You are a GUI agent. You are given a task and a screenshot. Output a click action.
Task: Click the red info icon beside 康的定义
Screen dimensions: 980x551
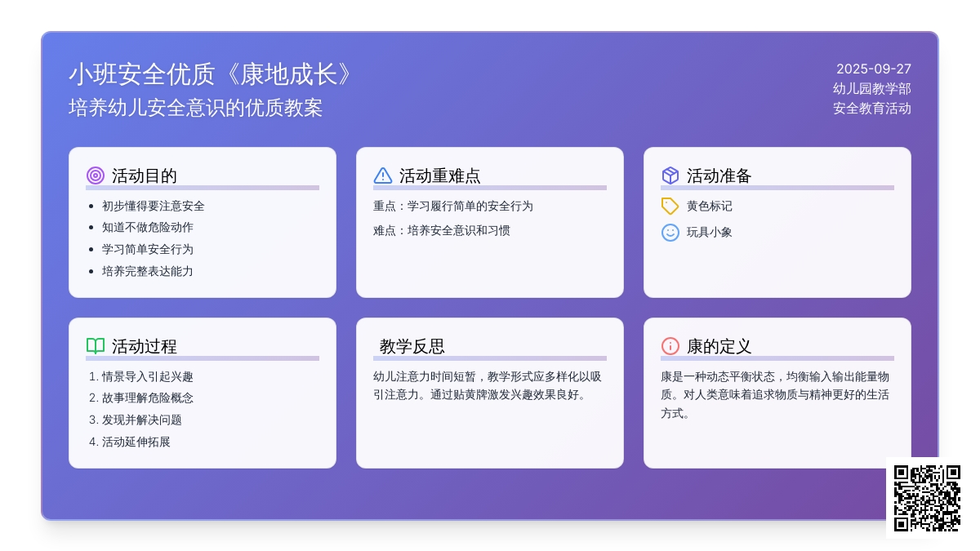(x=670, y=346)
